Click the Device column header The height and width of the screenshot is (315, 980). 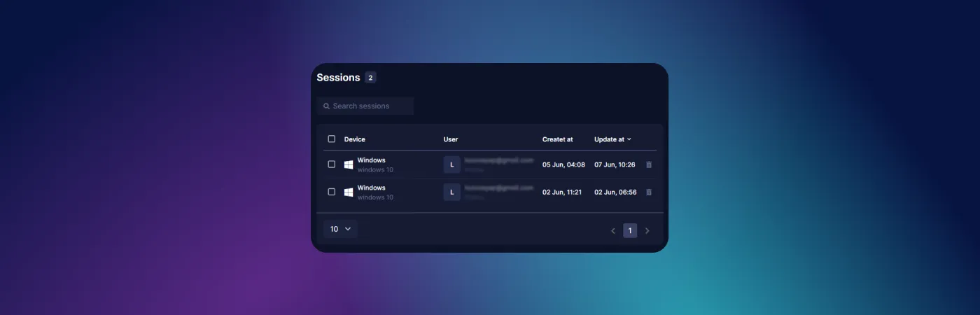point(354,139)
